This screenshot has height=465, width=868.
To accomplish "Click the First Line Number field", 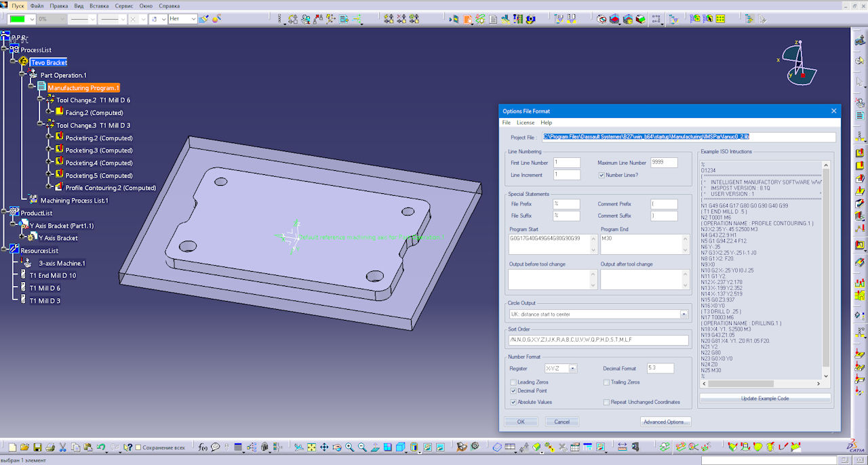I will pos(567,163).
